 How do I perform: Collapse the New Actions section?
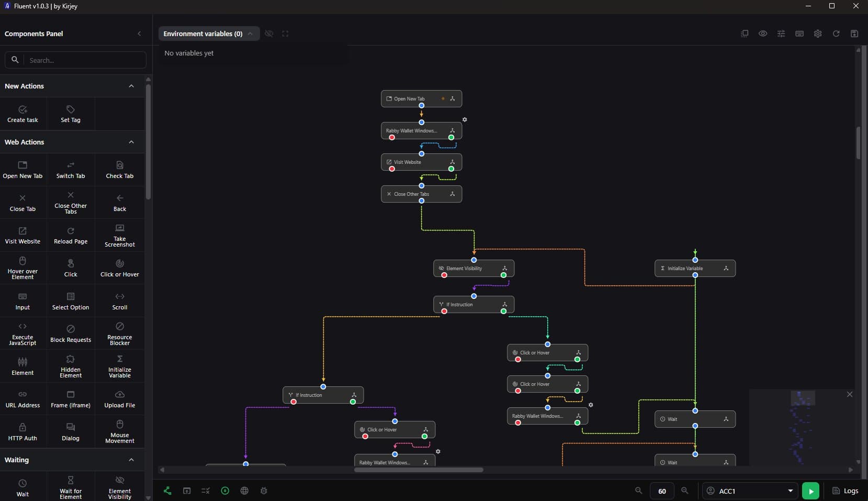131,86
